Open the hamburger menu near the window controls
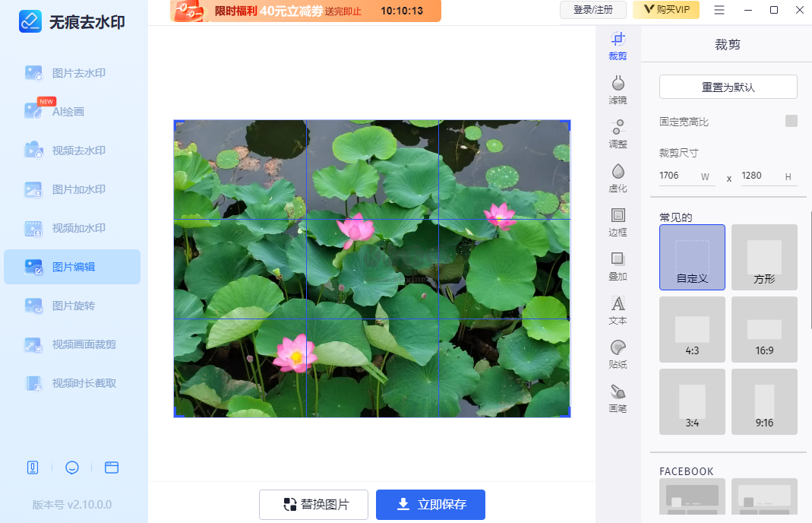Viewport: 812px width, 523px height. (x=719, y=10)
